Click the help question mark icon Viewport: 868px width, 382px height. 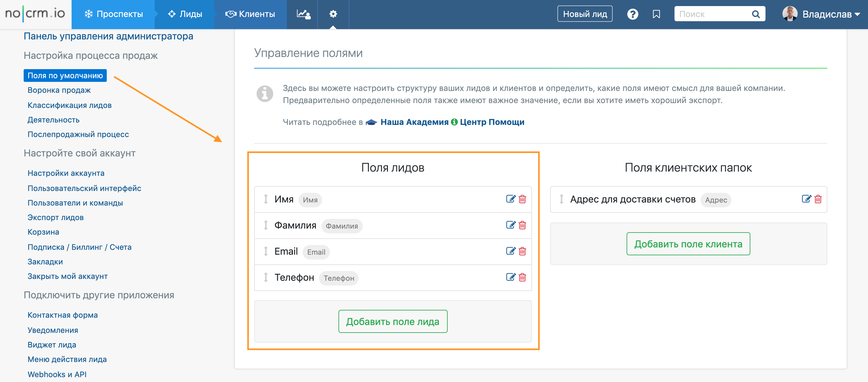point(632,14)
